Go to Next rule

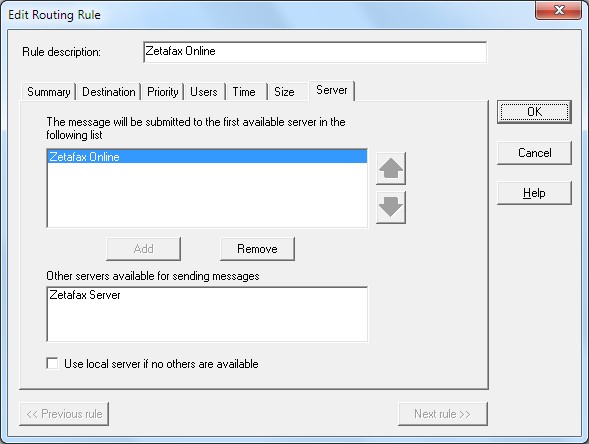(443, 414)
